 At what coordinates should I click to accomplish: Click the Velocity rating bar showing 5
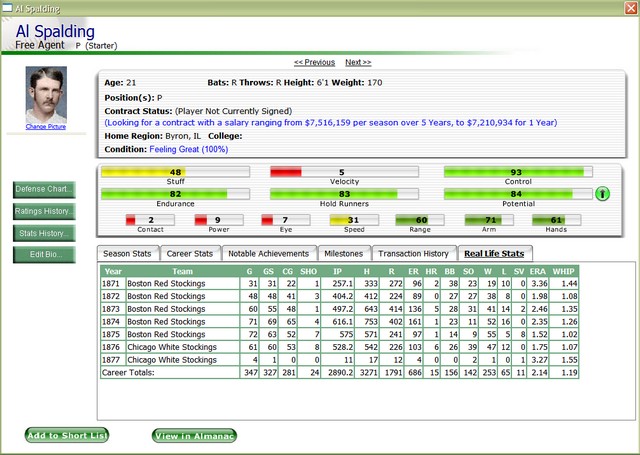click(x=344, y=172)
